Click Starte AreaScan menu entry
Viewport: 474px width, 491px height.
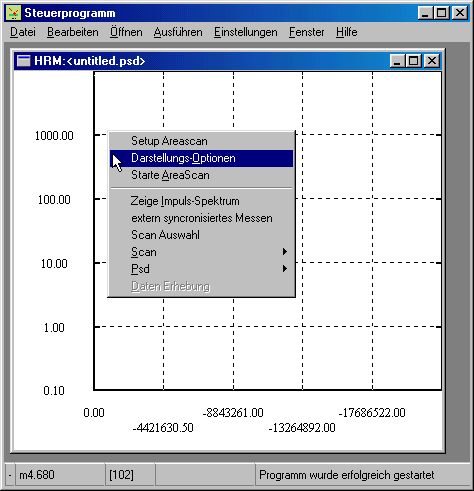[201, 175]
